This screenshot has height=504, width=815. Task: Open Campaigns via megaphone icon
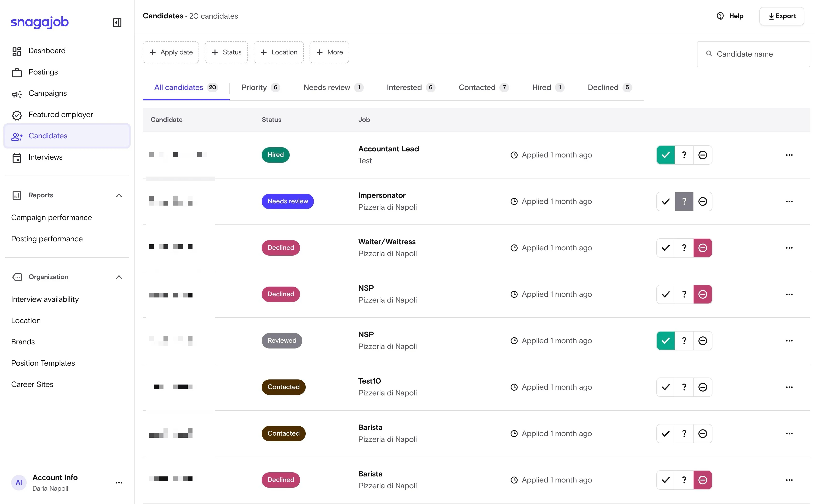17,94
